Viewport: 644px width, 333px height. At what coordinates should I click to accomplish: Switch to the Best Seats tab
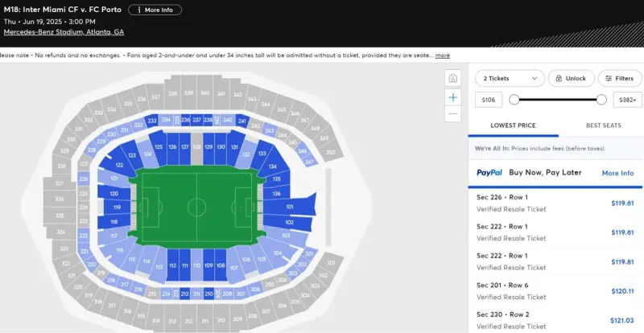[603, 125]
